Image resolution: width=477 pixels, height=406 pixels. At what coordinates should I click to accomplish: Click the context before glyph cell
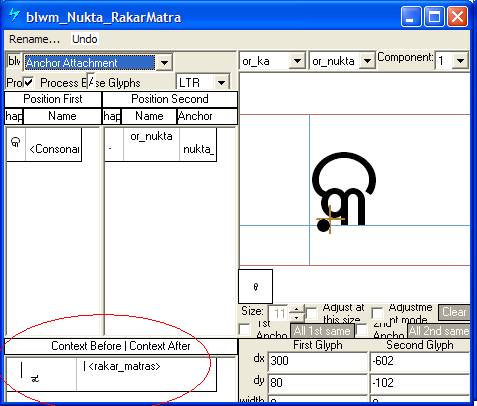pyautogui.click(x=41, y=374)
